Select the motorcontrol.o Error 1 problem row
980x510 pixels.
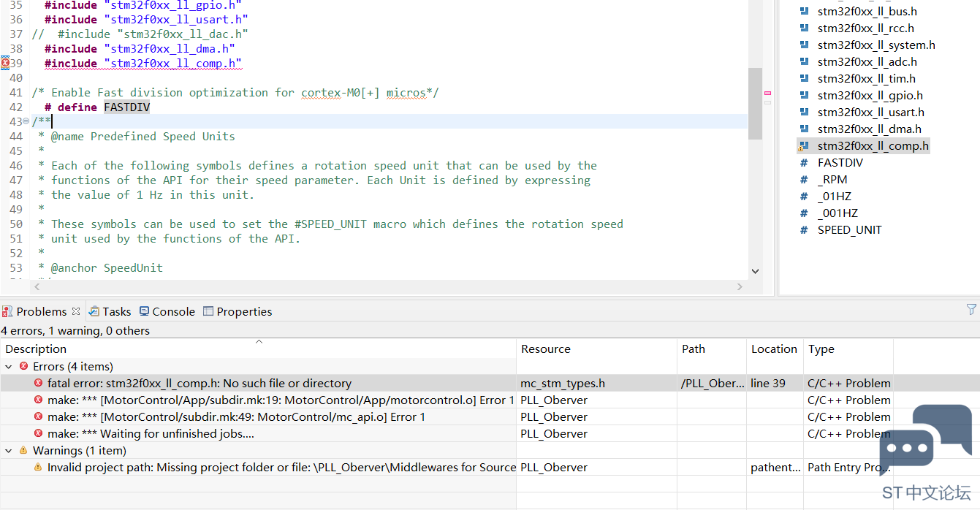pos(447,400)
